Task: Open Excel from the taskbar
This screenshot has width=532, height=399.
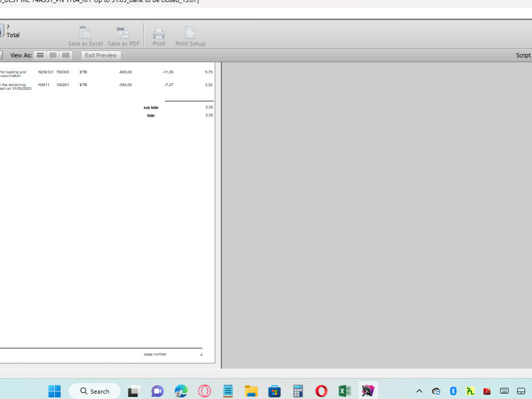Action: coord(344,391)
